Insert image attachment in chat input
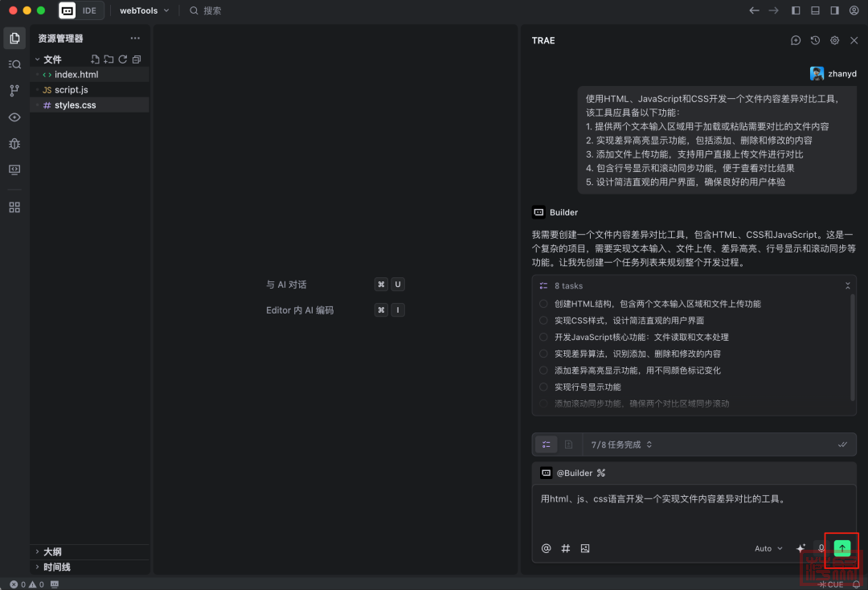868x590 pixels. pyautogui.click(x=585, y=548)
